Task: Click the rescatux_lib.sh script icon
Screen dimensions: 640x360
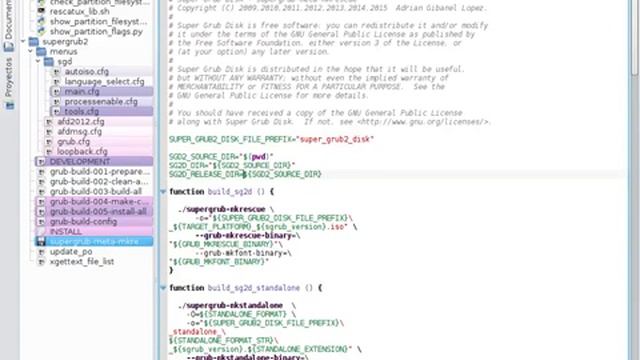Action: (41, 11)
